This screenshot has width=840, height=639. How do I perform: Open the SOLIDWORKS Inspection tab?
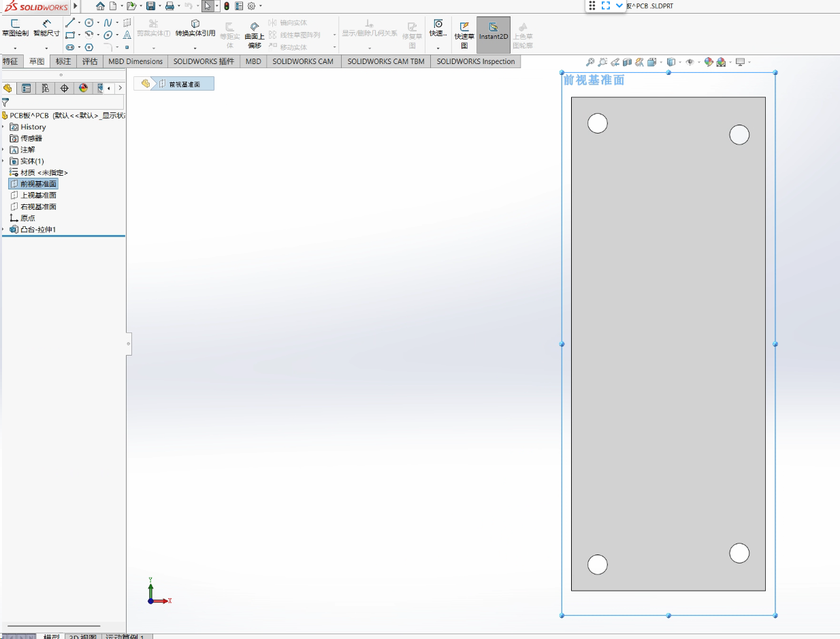point(476,61)
